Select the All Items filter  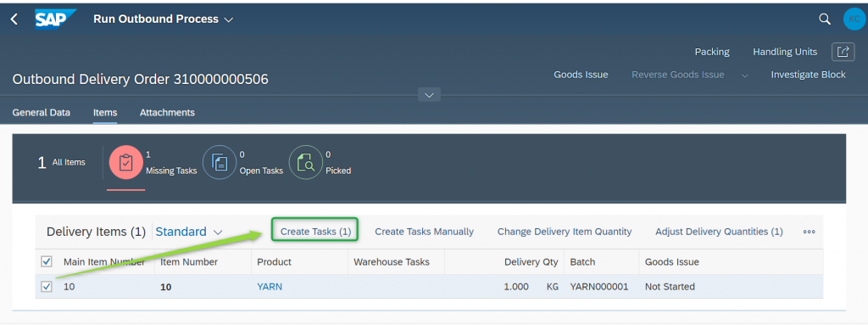(61, 163)
